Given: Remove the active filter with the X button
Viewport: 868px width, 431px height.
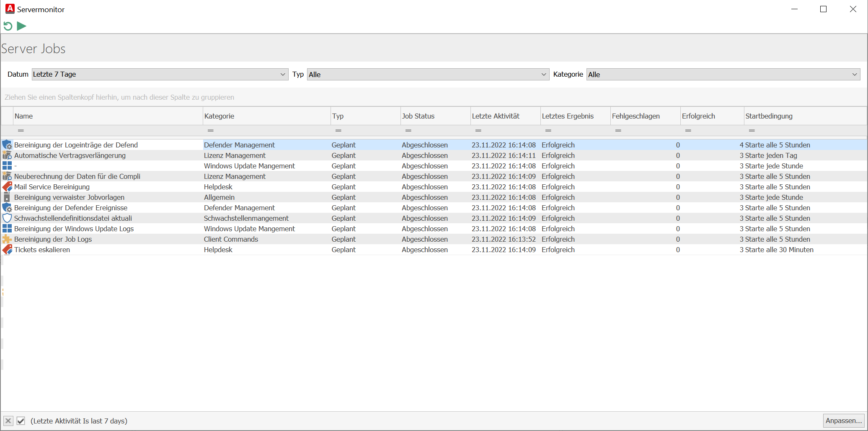Looking at the screenshot, I should pyautogui.click(x=8, y=421).
